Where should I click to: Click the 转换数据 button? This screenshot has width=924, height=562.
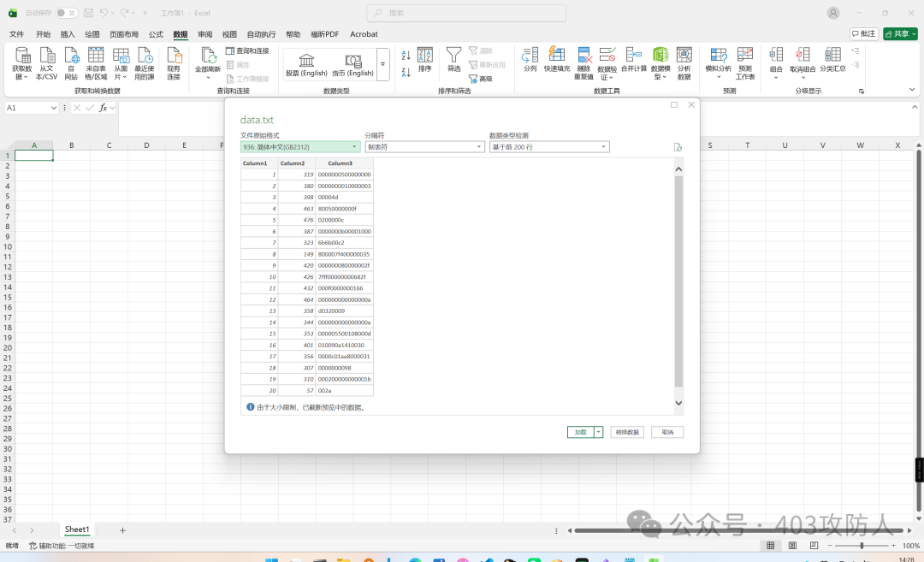pyautogui.click(x=627, y=432)
